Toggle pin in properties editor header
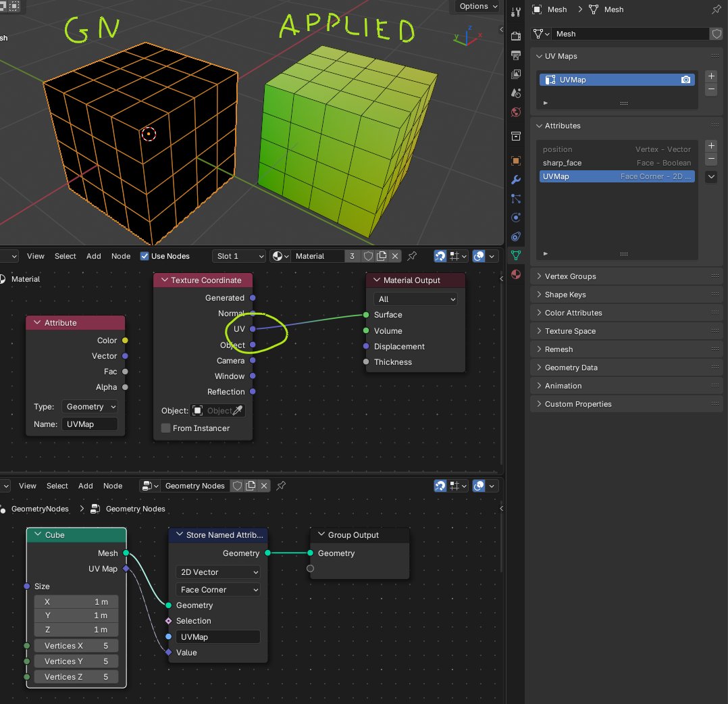This screenshot has width=728, height=704. [717, 9]
